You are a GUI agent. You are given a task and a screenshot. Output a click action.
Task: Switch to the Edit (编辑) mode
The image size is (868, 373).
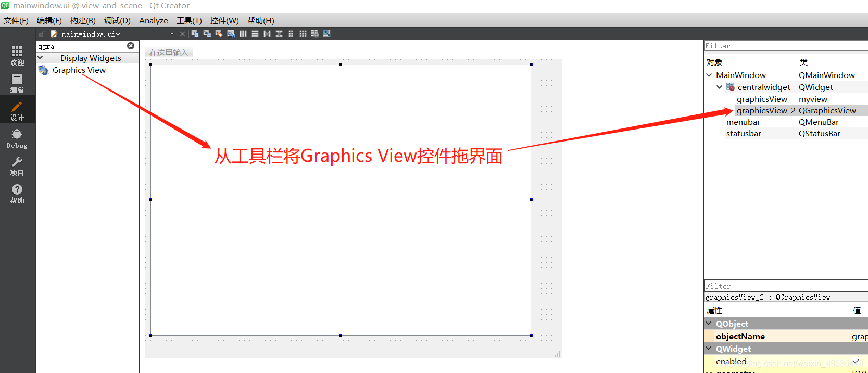pos(17,83)
